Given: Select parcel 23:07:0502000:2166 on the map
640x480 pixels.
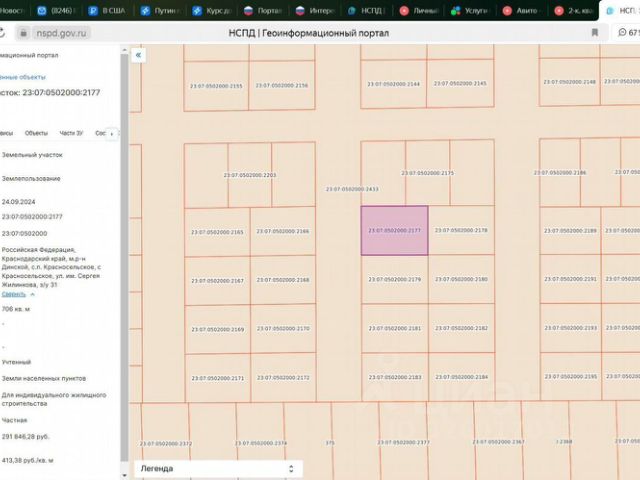Looking at the screenshot, I should click(x=283, y=231).
